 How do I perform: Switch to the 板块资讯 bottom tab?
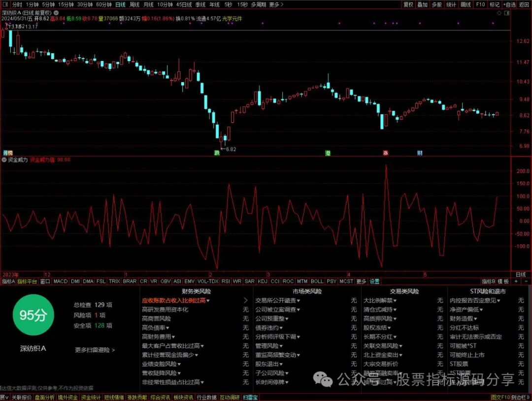tap(184, 397)
